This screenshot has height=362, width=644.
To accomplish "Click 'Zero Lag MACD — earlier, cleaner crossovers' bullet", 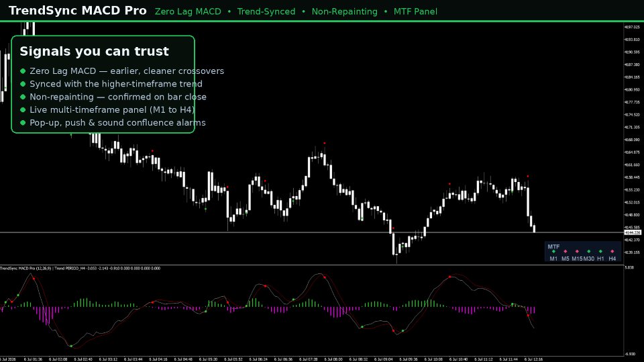I will pos(122,71).
